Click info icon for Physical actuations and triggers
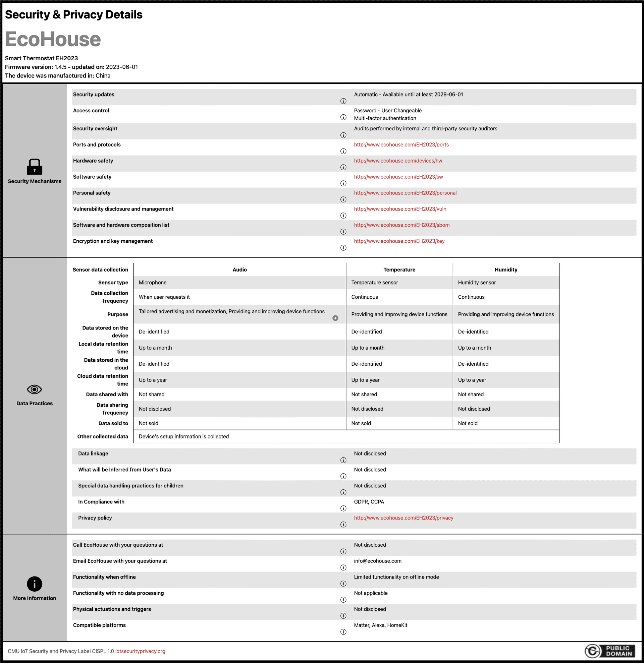 (x=343, y=616)
